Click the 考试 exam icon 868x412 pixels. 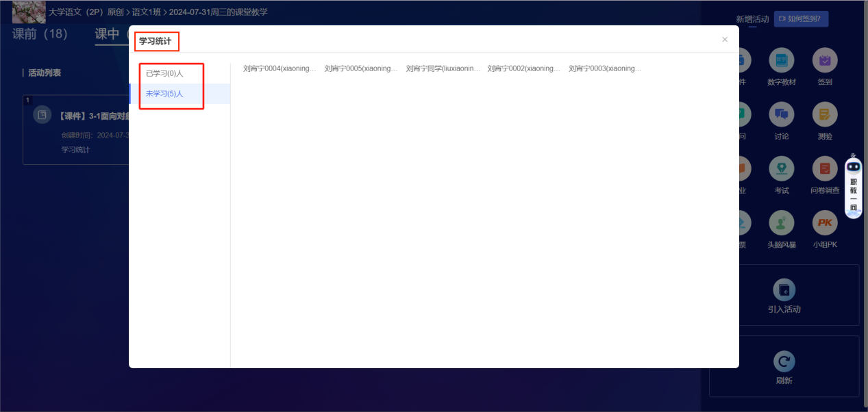(781, 169)
